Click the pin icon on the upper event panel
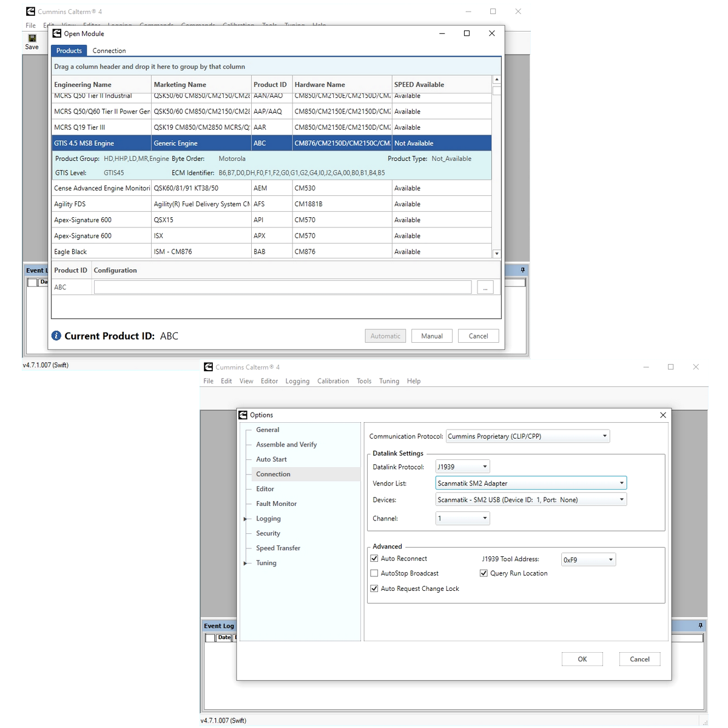Image resolution: width=728 pixels, height=728 pixels. pos(522,270)
